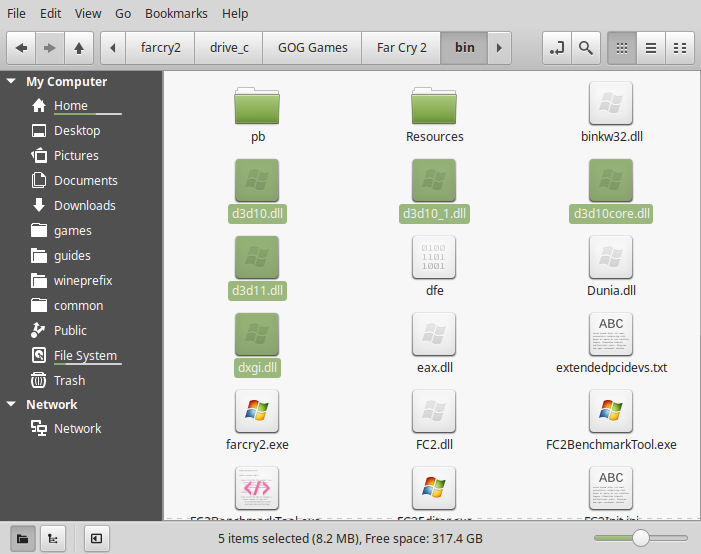Open Public in the sidebar
Viewport: 701px width, 554px height.
pos(70,330)
